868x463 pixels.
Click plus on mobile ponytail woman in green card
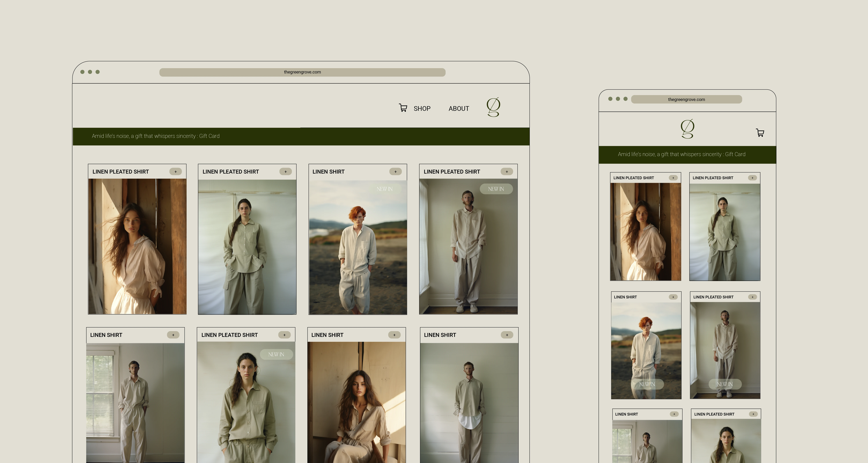pos(752,178)
